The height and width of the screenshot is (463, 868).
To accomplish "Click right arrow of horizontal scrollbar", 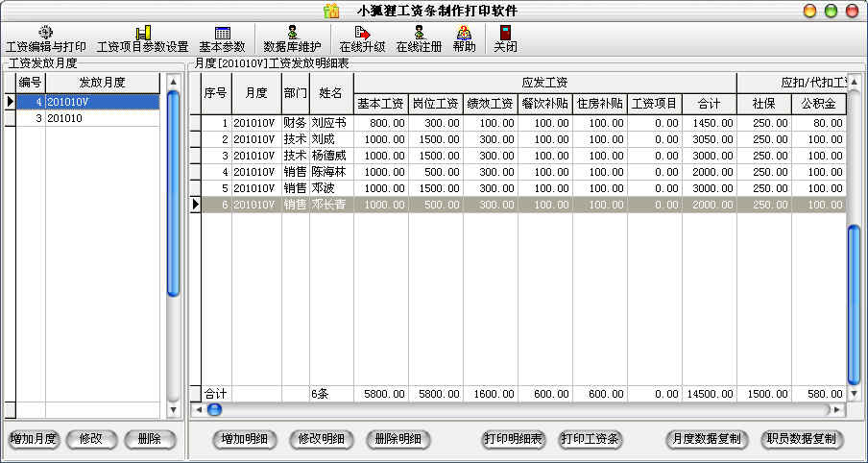I will 837,410.
